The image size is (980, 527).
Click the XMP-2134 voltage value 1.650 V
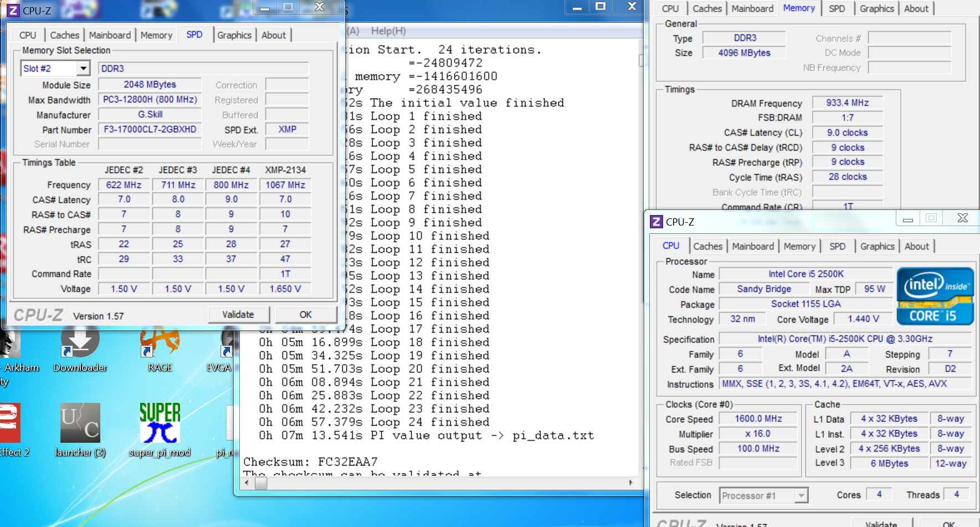click(285, 289)
